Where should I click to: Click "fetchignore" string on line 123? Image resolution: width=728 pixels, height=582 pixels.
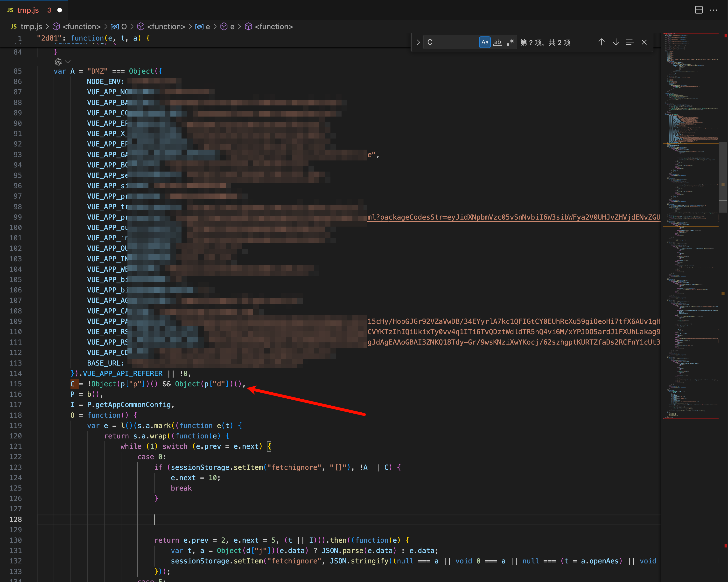point(294,467)
